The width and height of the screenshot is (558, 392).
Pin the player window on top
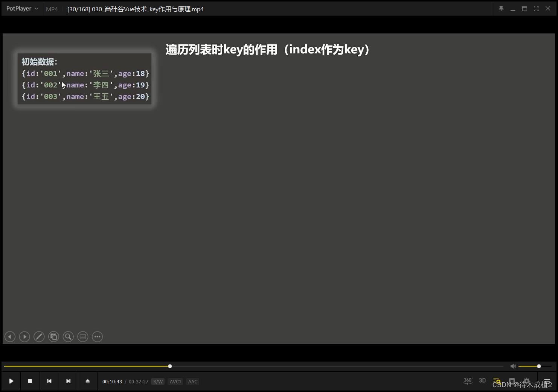501,9
